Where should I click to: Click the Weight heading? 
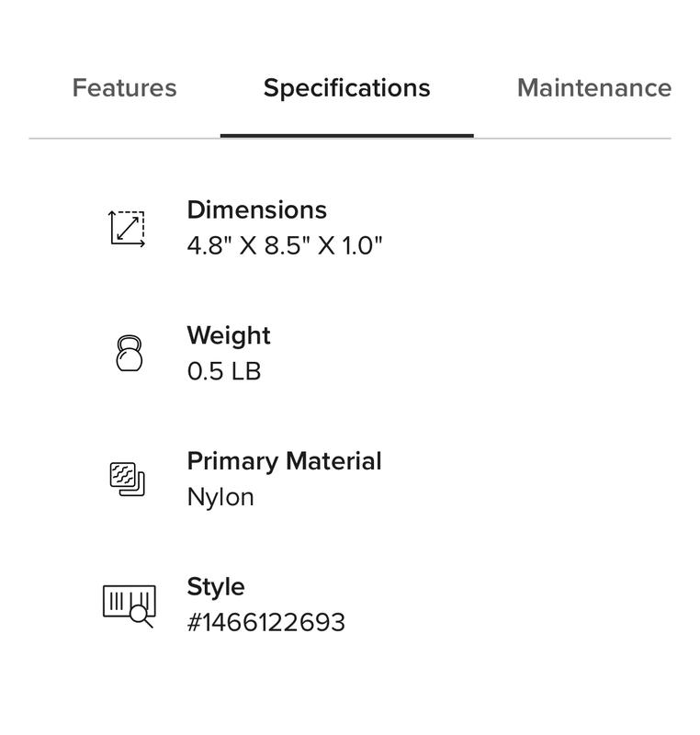tap(228, 335)
